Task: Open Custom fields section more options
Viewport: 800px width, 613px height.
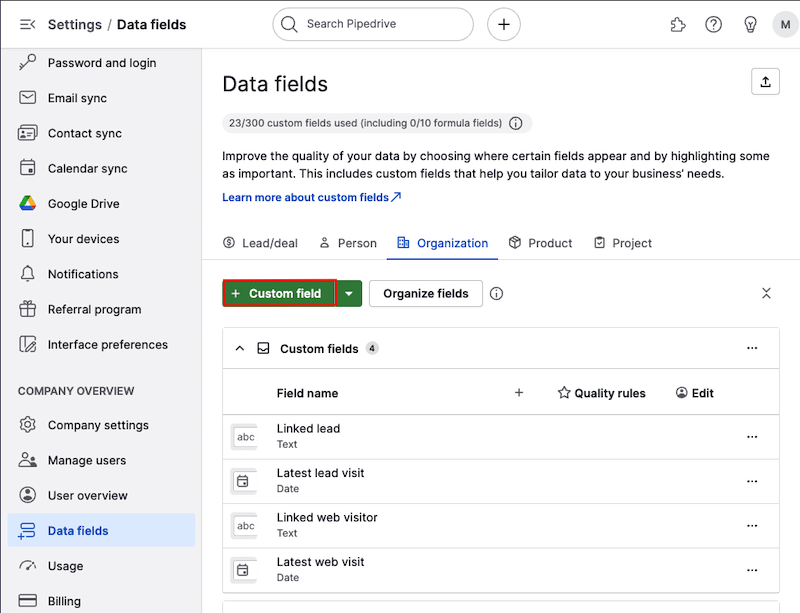Action: point(752,348)
